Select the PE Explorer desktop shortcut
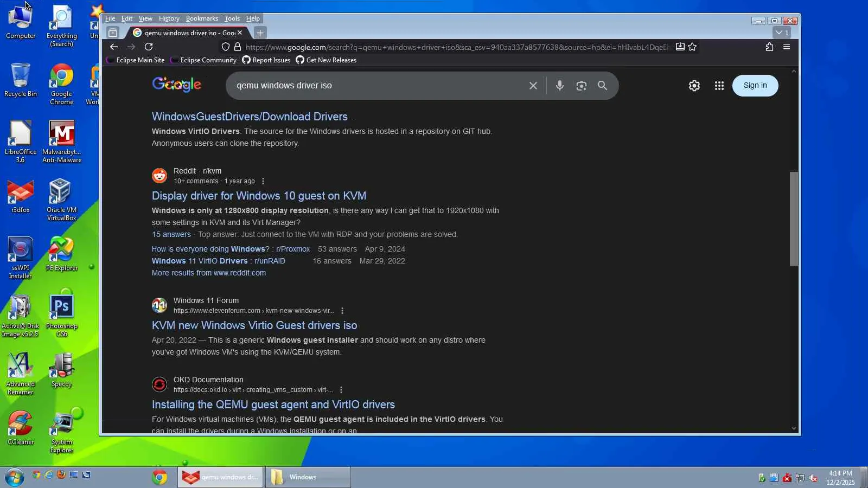This screenshot has height=488, width=868. 62,254
